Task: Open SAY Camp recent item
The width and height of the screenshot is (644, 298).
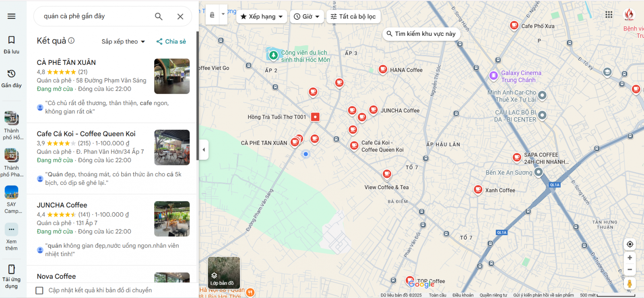Action: (11, 199)
